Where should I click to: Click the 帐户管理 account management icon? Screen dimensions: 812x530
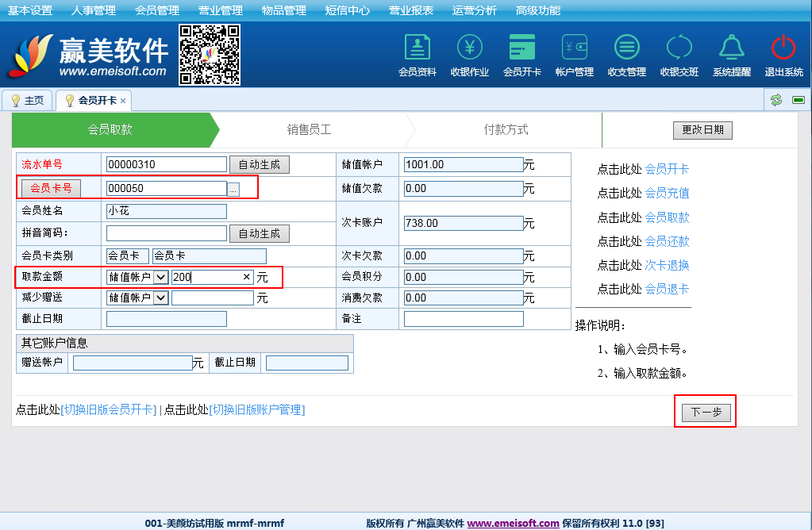(x=575, y=49)
